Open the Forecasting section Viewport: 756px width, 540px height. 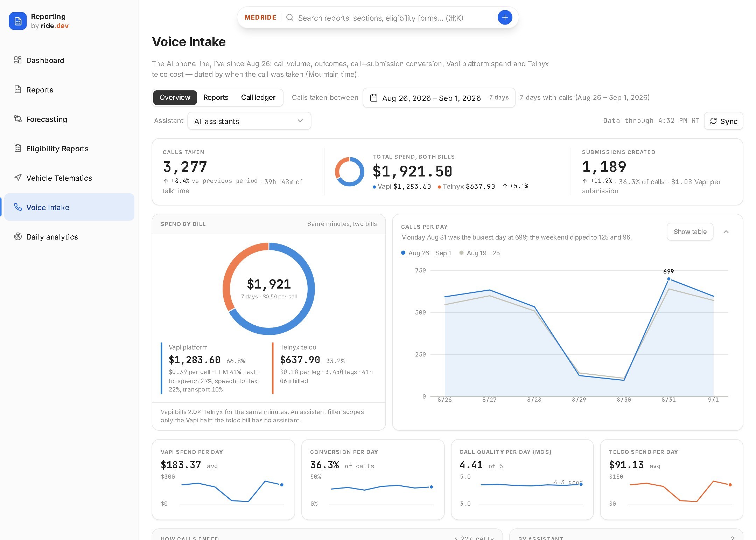click(x=69, y=119)
